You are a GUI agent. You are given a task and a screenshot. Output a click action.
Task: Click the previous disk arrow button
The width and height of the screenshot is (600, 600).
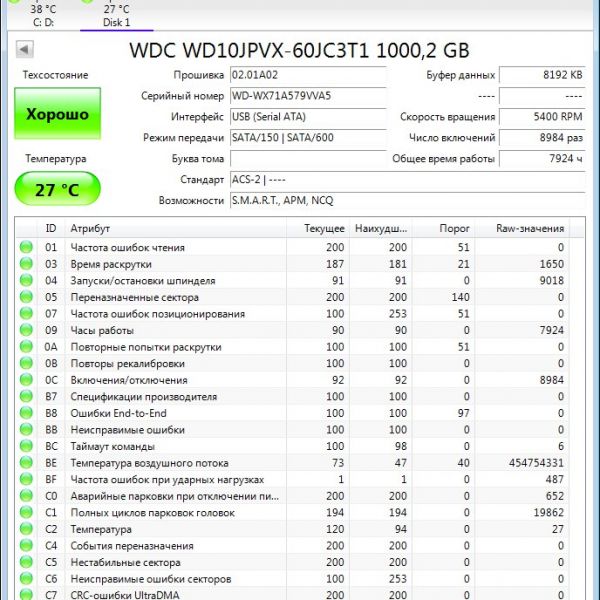25,49
